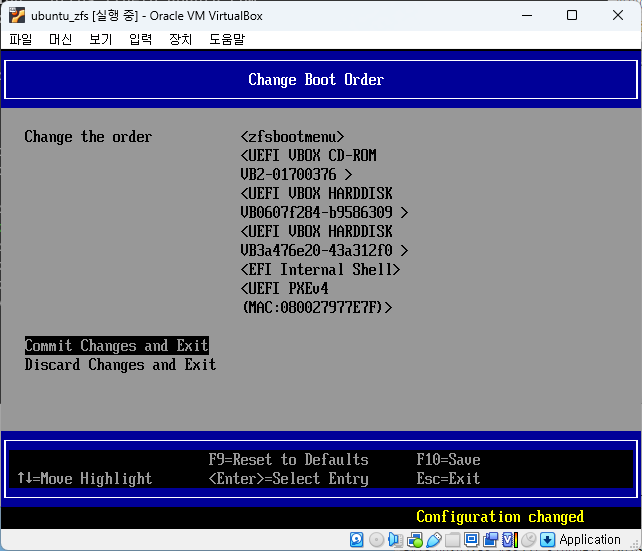Image resolution: width=642 pixels, height=551 pixels.
Task: Click the EFI Internal Shell entry
Action: (x=320, y=270)
